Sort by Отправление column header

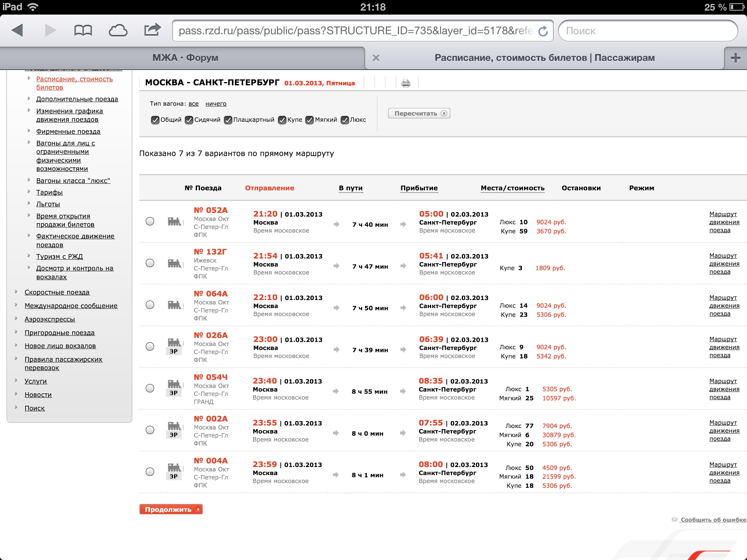pos(269,188)
